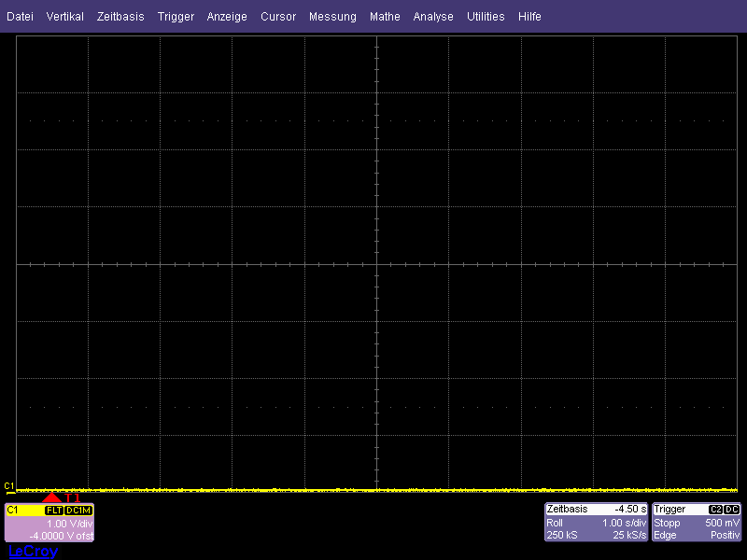Screen dimensions: 747x560
Task: Click the "Positiv" trigger slope text
Action: pyautogui.click(x=726, y=535)
